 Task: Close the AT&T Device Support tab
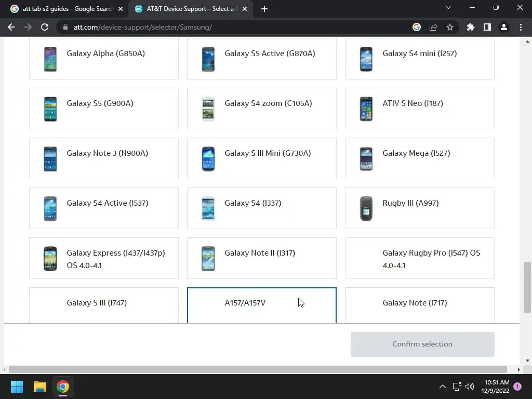click(245, 9)
